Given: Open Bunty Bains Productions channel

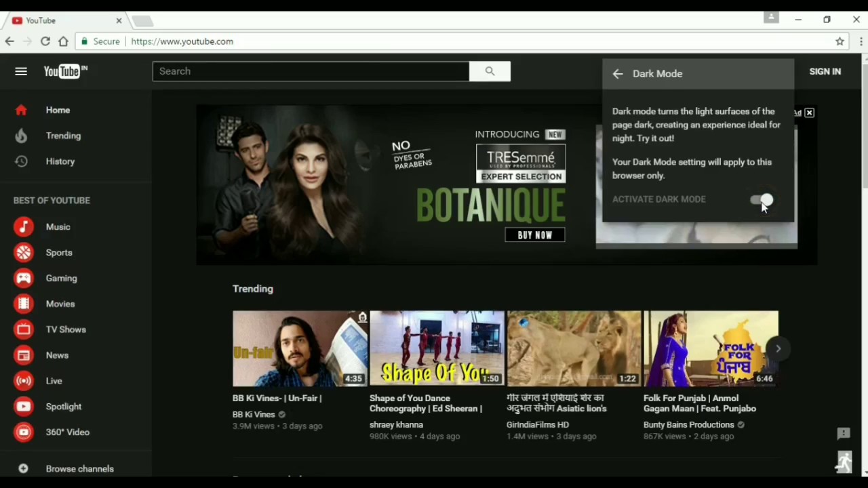Looking at the screenshot, I should 689,425.
